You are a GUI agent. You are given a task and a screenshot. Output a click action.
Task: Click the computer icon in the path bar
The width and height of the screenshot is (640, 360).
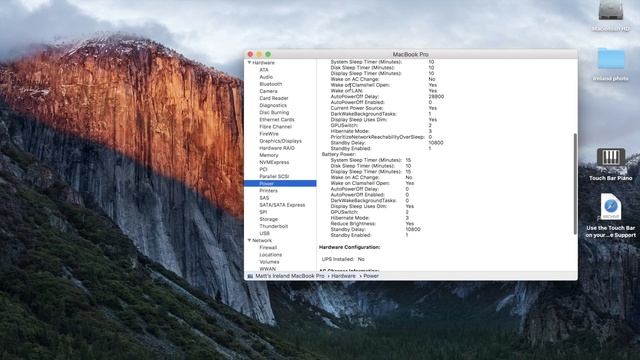(250, 276)
